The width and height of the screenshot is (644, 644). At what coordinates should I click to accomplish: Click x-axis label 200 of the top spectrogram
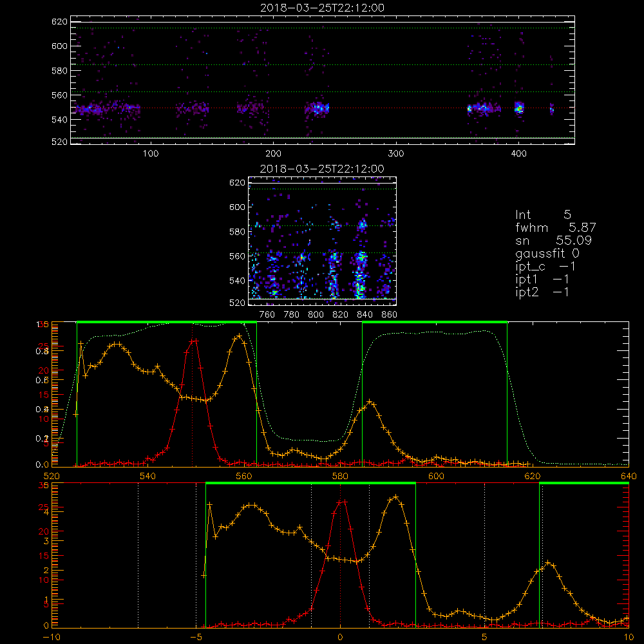click(273, 154)
